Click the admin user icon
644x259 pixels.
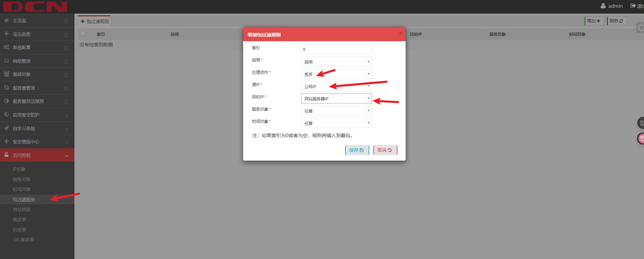click(603, 6)
